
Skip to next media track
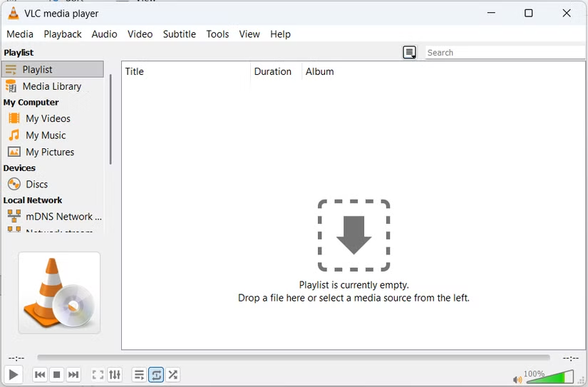click(x=73, y=375)
